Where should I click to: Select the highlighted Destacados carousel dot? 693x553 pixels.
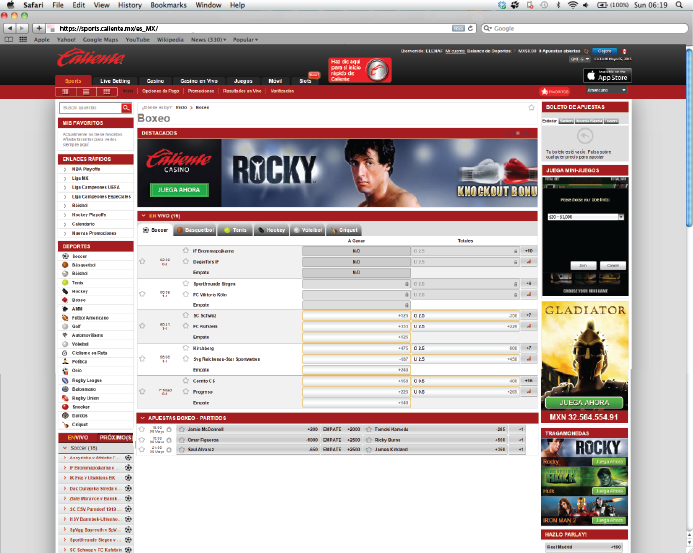(x=518, y=133)
